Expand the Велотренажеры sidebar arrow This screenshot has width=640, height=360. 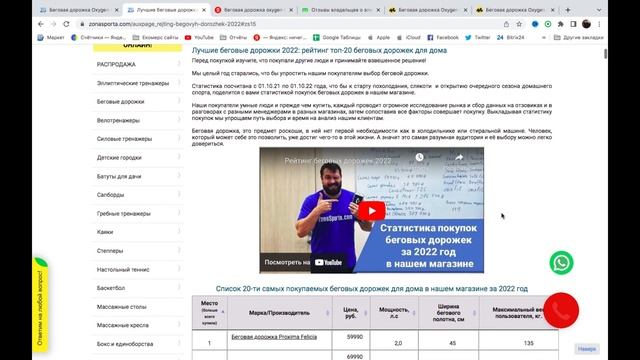[x=179, y=120]
